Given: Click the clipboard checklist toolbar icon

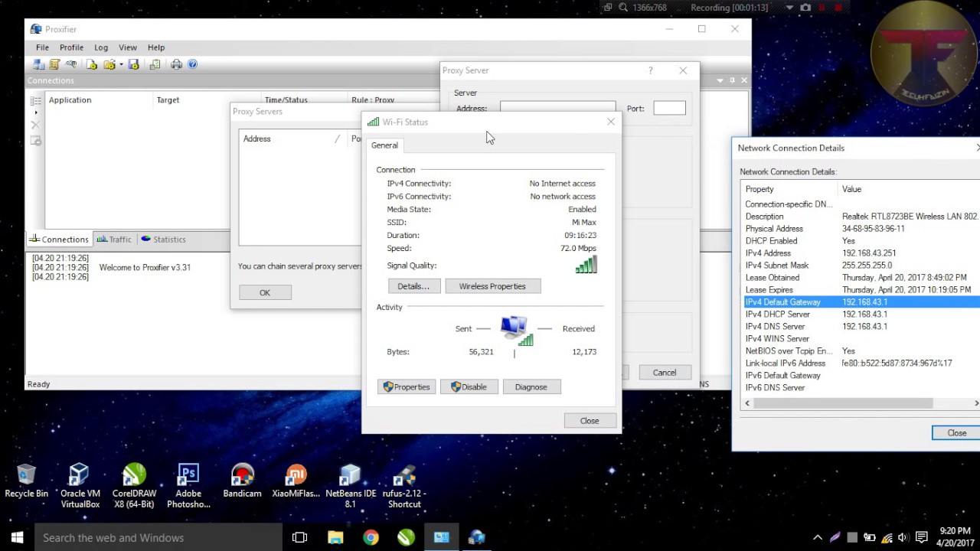Looking at the screenshot, I should pos(155,64).
